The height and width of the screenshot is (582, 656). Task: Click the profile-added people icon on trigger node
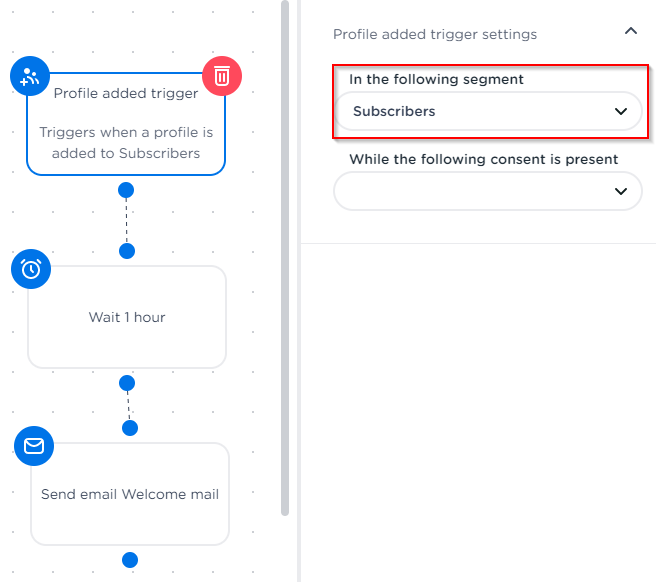30,76
